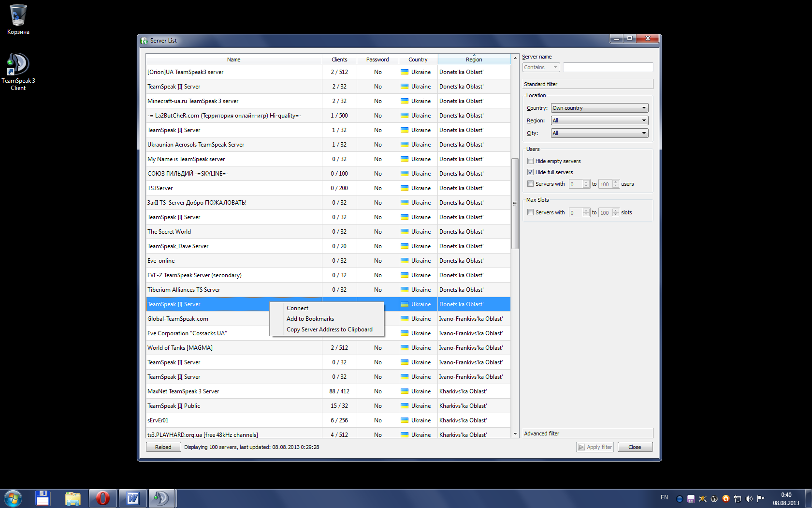This screenshot has width=812, height=508.
Task: Click Ukraine flag in World of Tanks [MAGMA] row
Action: coord(405,348)
